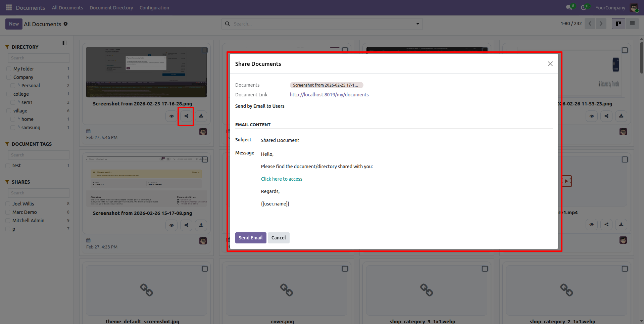Share Screenshot 2026-02-25 17-16-28.png
This screenshot has height=324, width=644.
tap(186, 116)
